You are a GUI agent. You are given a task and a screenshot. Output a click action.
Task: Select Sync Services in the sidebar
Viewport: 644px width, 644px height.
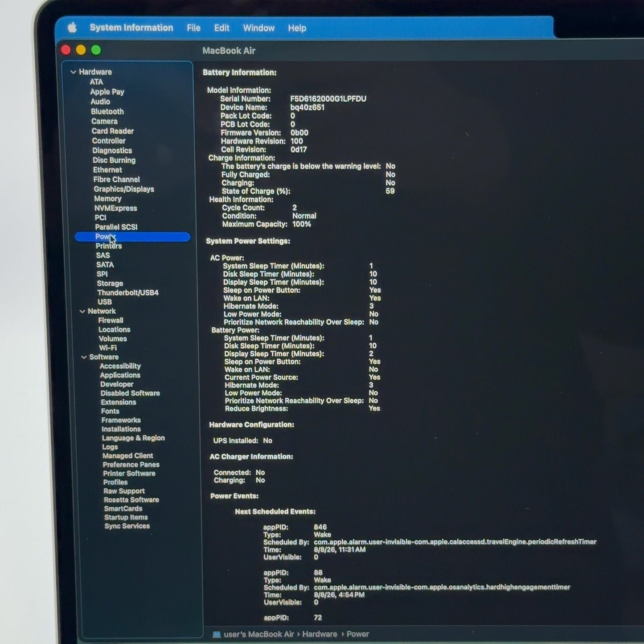[127, 526]
